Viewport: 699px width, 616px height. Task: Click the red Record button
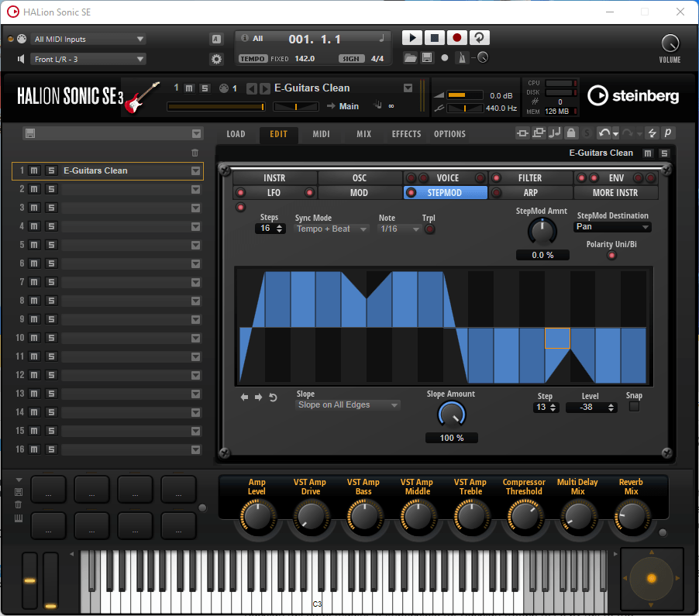click(456, 38)
